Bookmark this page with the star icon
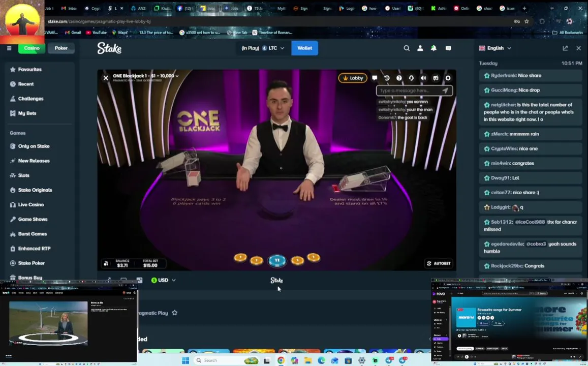This screenshot has width=588, height=366. click(x=527, y=21)
